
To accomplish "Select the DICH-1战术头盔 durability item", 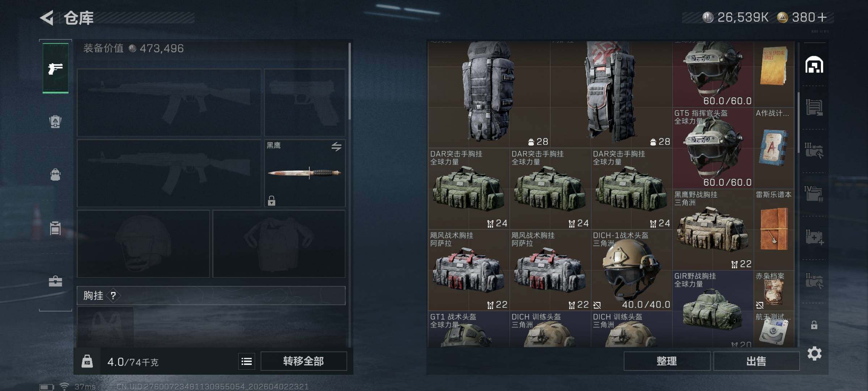I will pyautogui.click(x=631, y=270).
